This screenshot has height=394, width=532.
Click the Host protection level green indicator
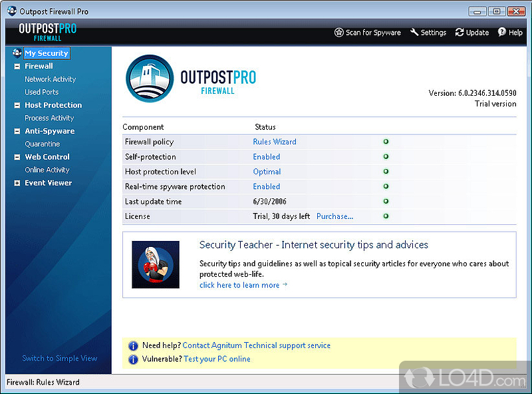[386, 172]
